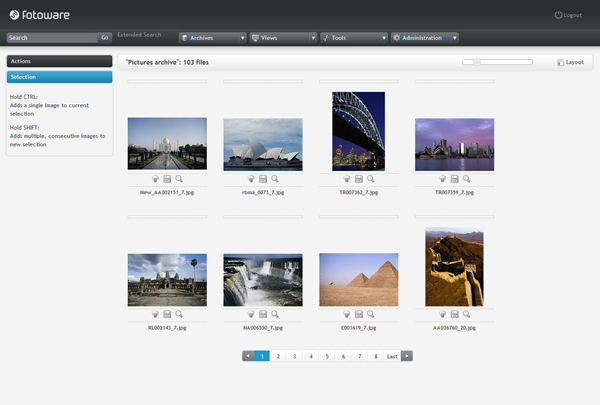The image size is (600, 405).
Task: Click the magnifier icon under TR007362_7.jpg
Action: 371,179
